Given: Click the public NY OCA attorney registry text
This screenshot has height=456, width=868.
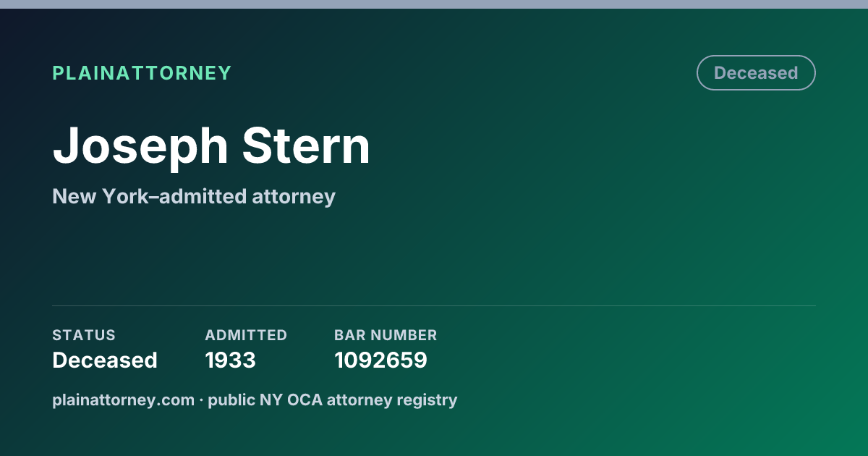Looking at the screenshot, I should pos(333,400).
